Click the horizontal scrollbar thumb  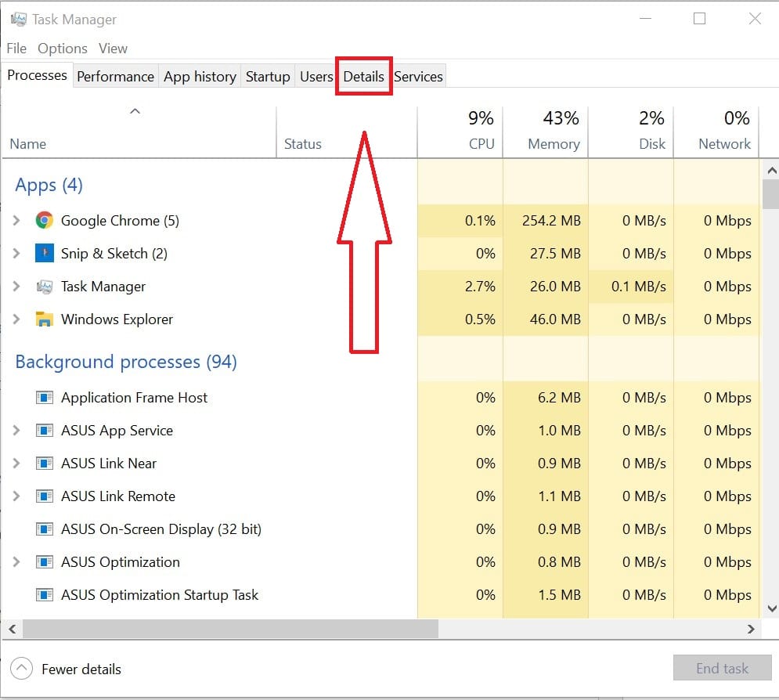[x=230, y=629]
